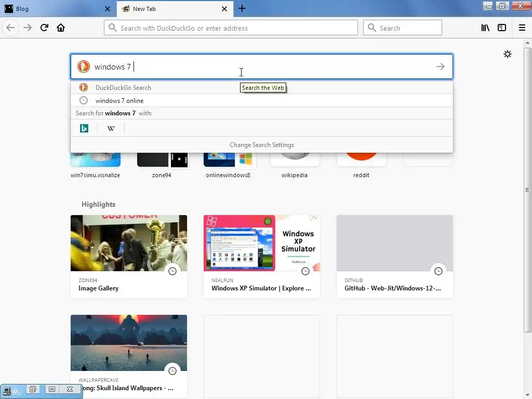532x399 pixels.
Task: Open the reddit top site
Action: (x=361, y=165)
